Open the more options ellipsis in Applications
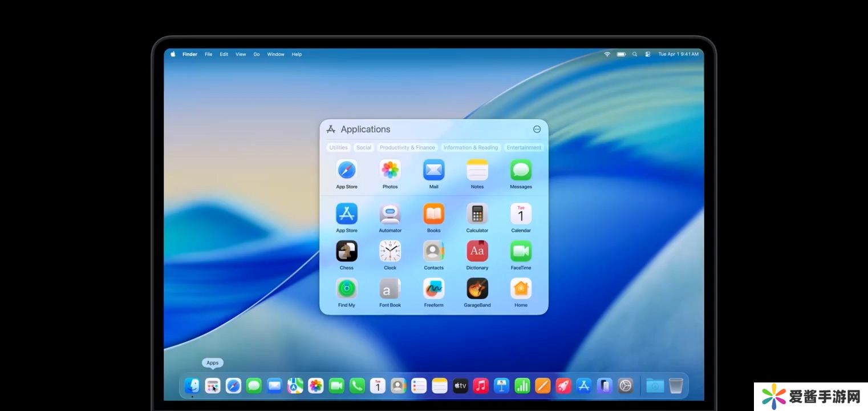This screenshot has height=411, width=868. (537, 130)
